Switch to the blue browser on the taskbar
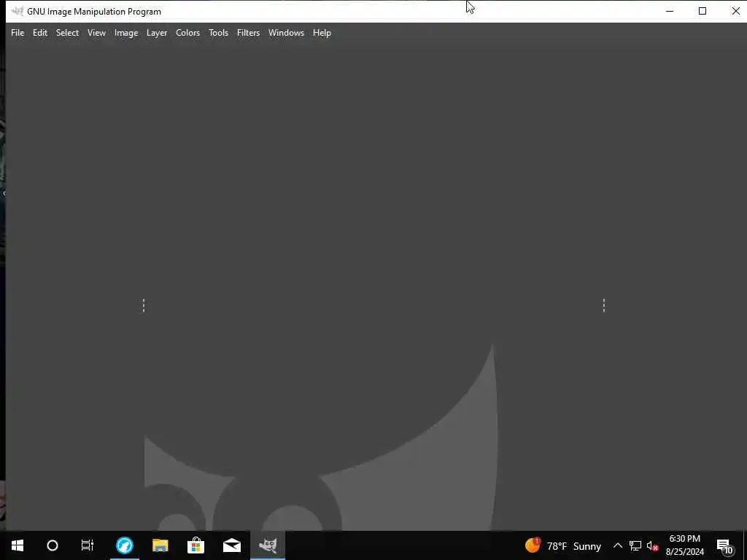The width and height of the screenshot is (747, 560). 124,545
